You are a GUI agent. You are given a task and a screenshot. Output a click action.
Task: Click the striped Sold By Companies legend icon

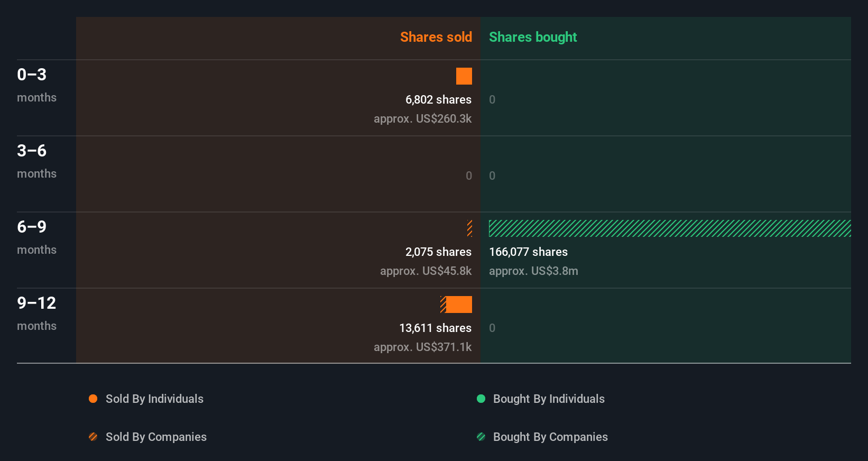pos(93,437)
